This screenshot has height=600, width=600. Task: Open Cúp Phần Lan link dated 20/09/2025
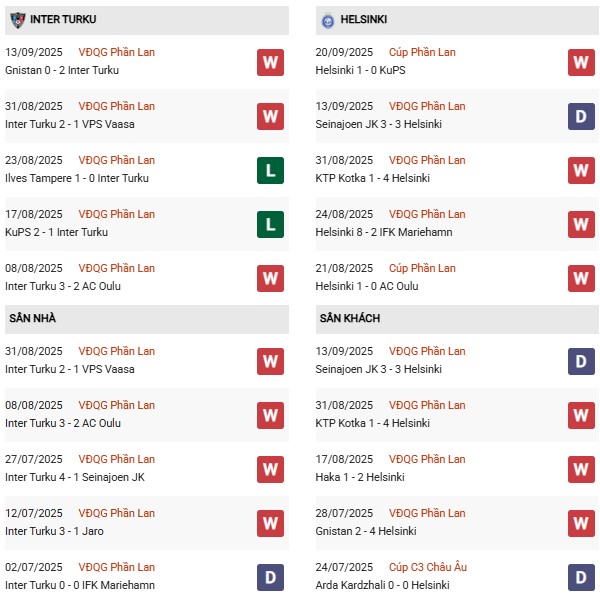coord(422,52)
